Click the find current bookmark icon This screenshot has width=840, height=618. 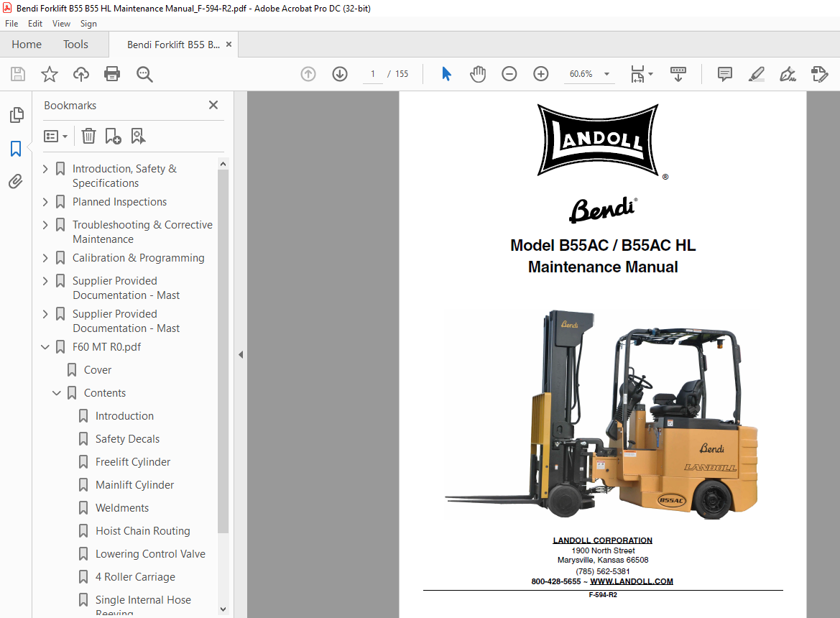pos(138,136)
